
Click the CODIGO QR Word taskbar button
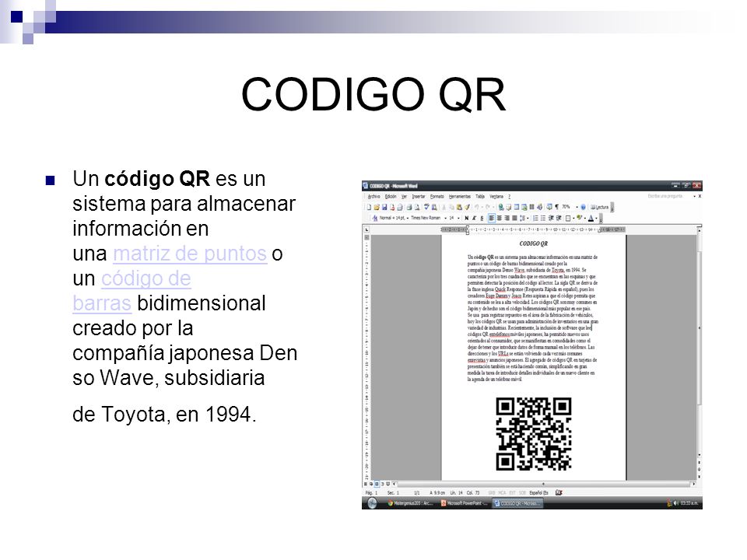point(517,503)
